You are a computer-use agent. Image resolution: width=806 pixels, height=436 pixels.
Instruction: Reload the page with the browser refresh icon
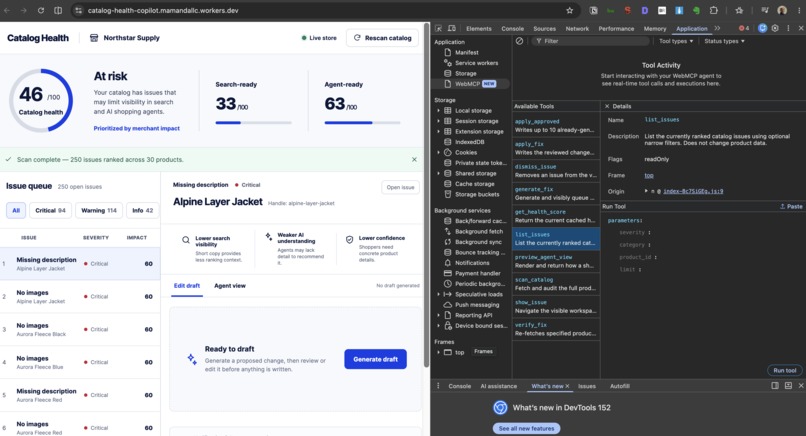point(41,10)
